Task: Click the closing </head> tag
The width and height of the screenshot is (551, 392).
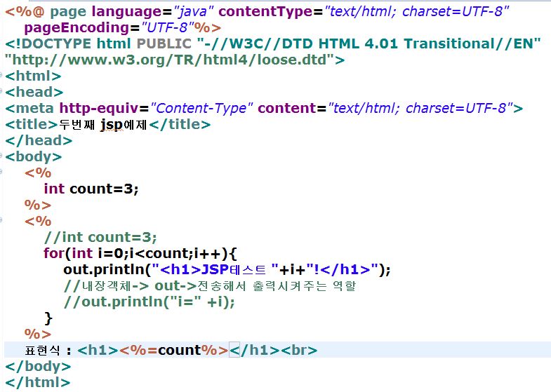Action: point(39,141)
